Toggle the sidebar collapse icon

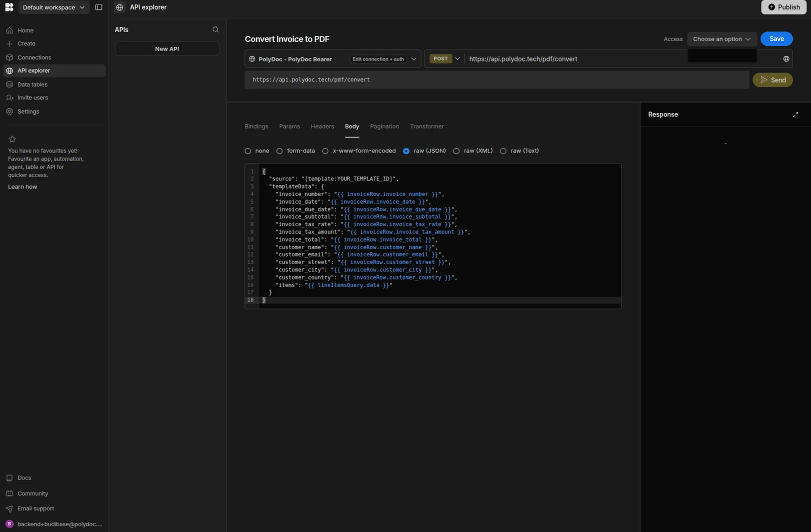(98, 7)
